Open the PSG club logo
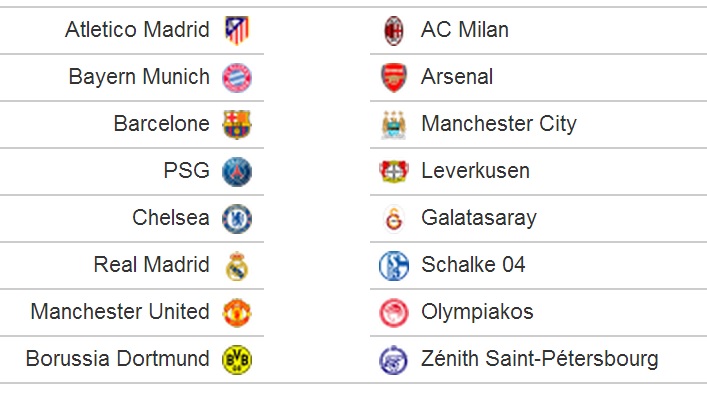The width and height of the screenshot is (707, 395). click(237, 171)
